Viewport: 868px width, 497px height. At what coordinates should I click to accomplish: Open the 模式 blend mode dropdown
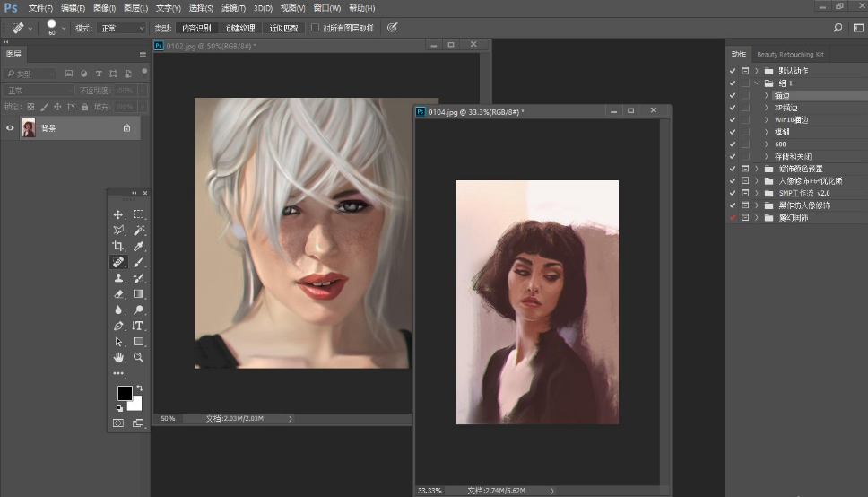click(x=121, y=28)
